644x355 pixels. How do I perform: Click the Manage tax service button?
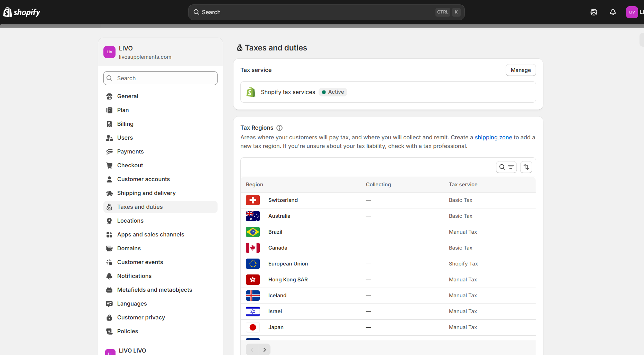click(521, 70)
